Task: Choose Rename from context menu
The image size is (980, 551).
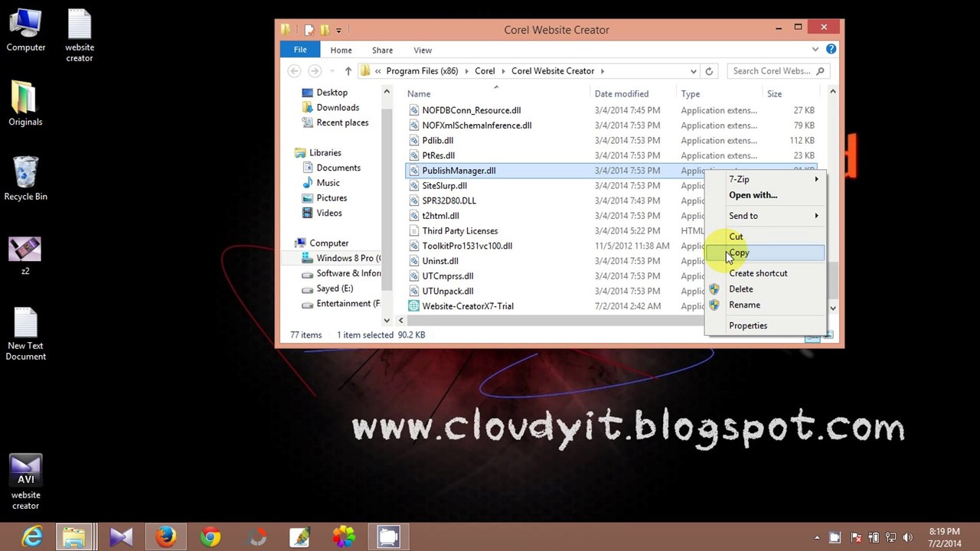Action: click(x=766, y=305)
